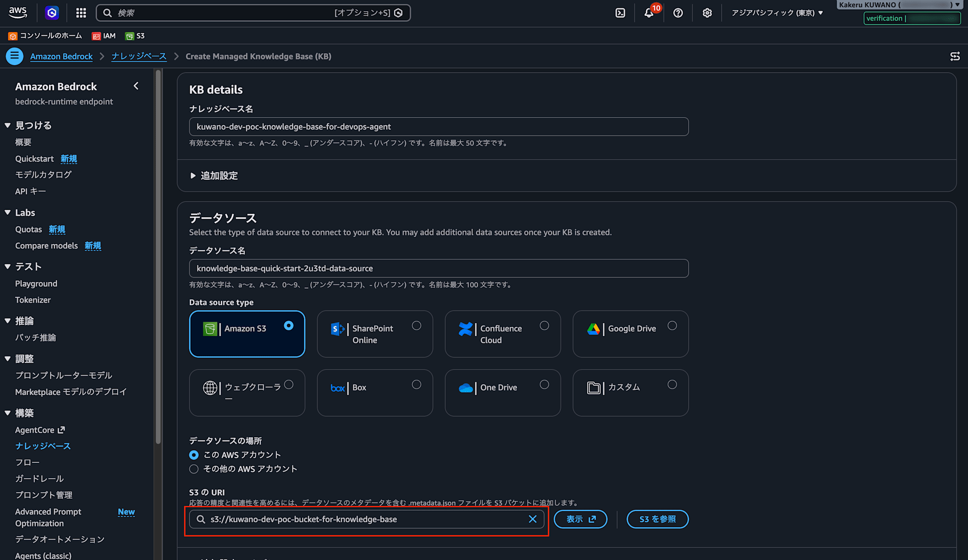Click the Amazon Q icon next to AWS logo
968x560 pixels.
(52, 13)
